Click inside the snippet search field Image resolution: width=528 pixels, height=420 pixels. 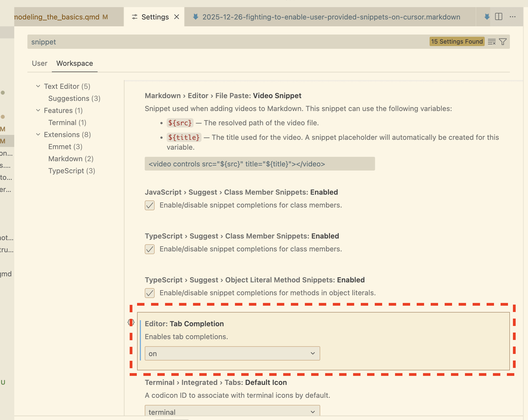(x=110, y=42)
